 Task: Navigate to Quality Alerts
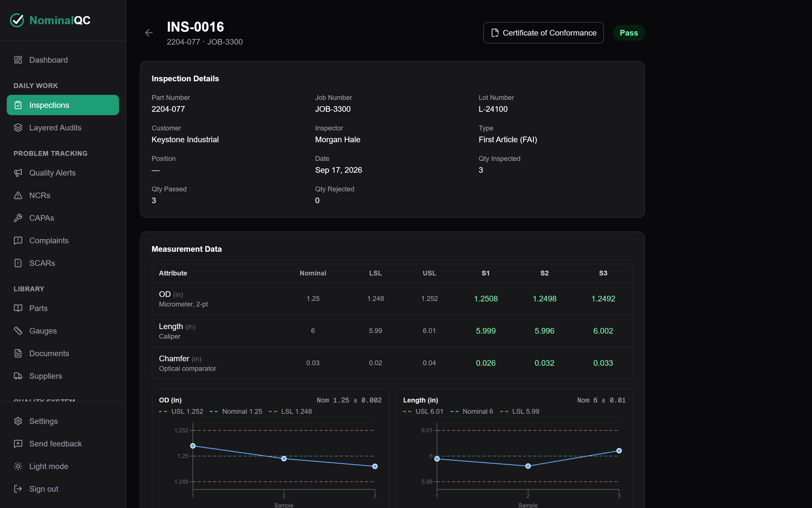tap(63, 173)
